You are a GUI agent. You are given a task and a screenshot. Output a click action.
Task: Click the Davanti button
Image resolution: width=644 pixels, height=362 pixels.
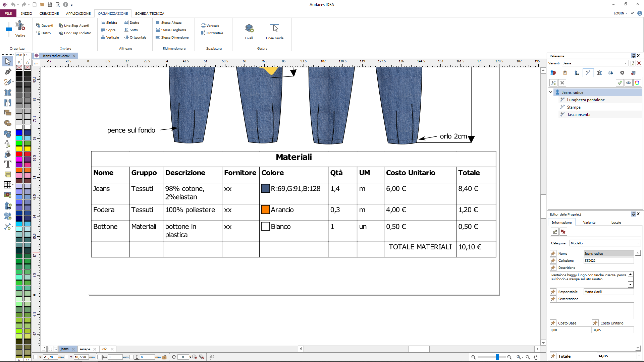click(x=45, y=25)
